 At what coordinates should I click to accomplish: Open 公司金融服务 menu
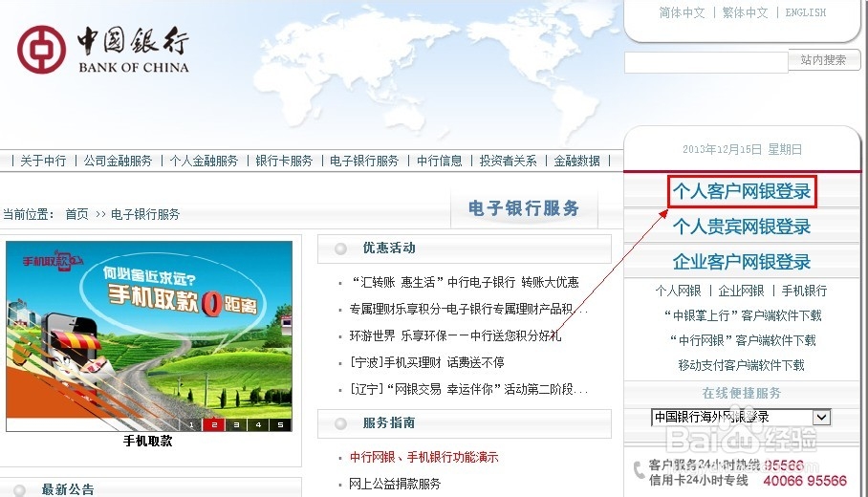pyautogui.click(x=118, y=162)
